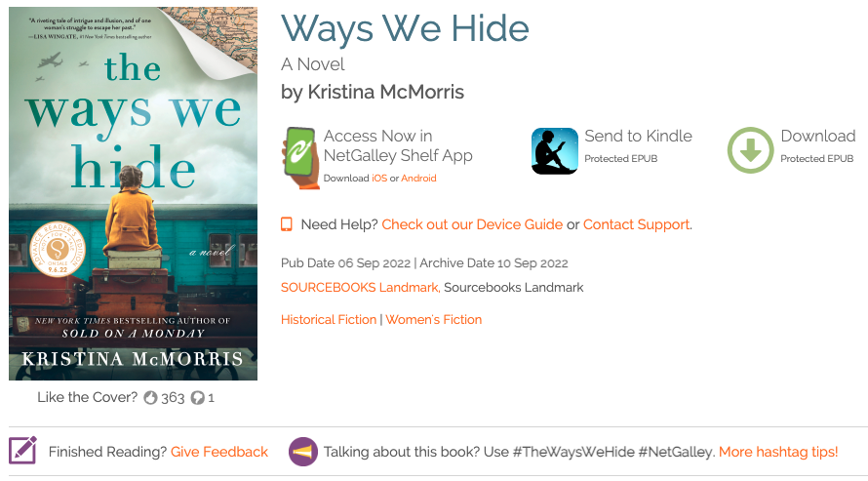
Task: Click Send to Kindle text
Action: pos(638,136)
